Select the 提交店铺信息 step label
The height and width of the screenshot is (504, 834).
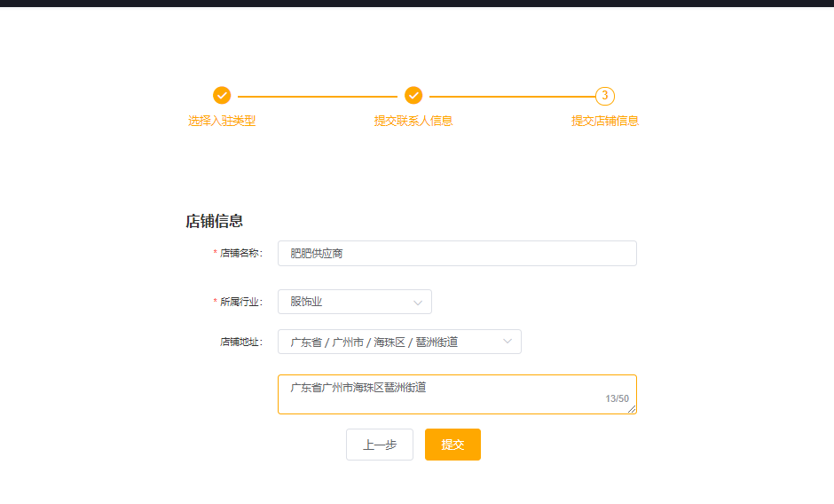[x=605, y=121]
